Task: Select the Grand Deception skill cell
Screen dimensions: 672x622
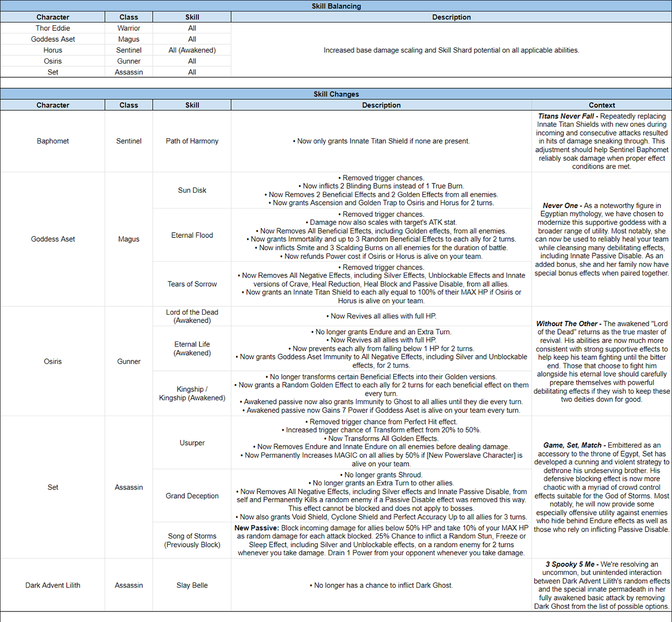Action: coord(192,495)
